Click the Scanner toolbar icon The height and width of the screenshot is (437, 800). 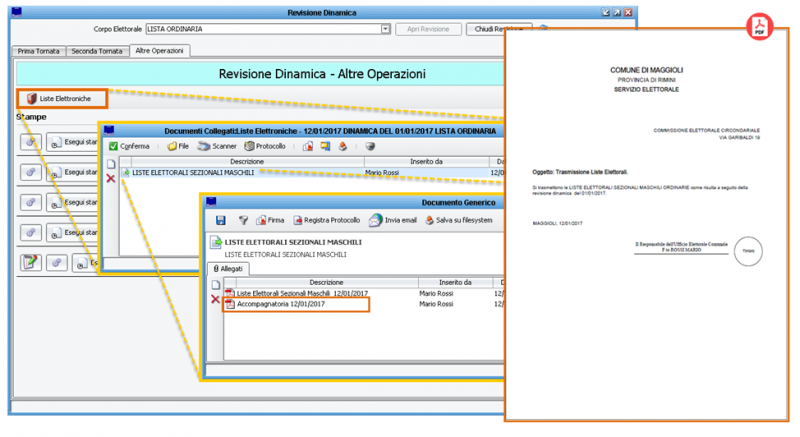tap(217, 146)
